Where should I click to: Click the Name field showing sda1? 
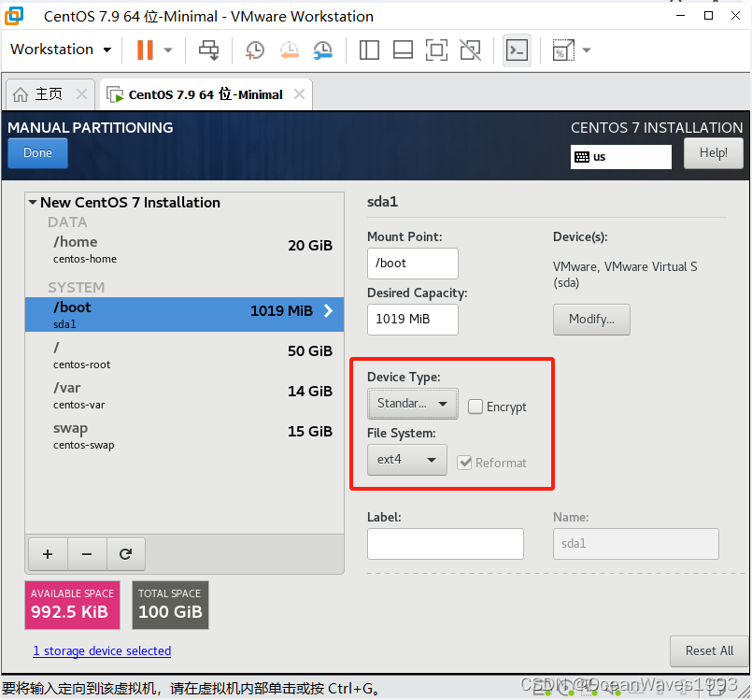point(635,544)
